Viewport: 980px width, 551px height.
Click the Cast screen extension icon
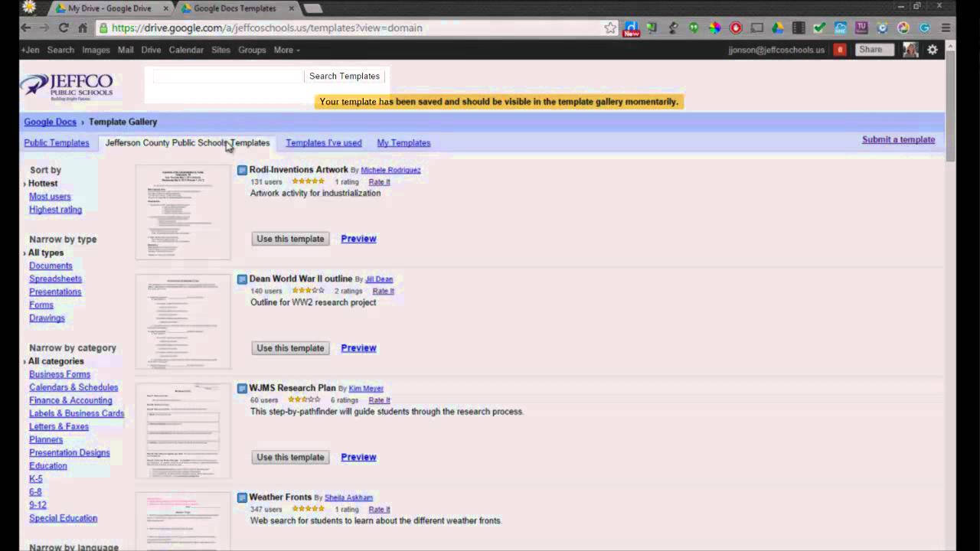(x=756, y=28)
